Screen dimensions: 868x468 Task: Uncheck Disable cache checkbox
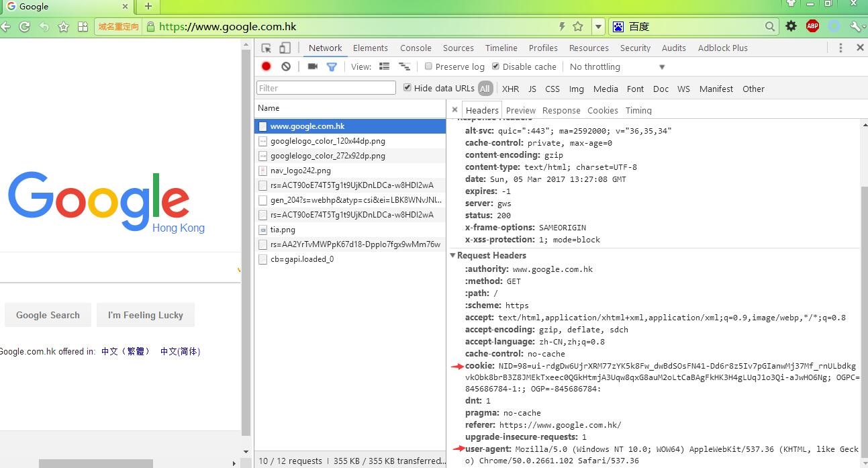click(495, 66)
